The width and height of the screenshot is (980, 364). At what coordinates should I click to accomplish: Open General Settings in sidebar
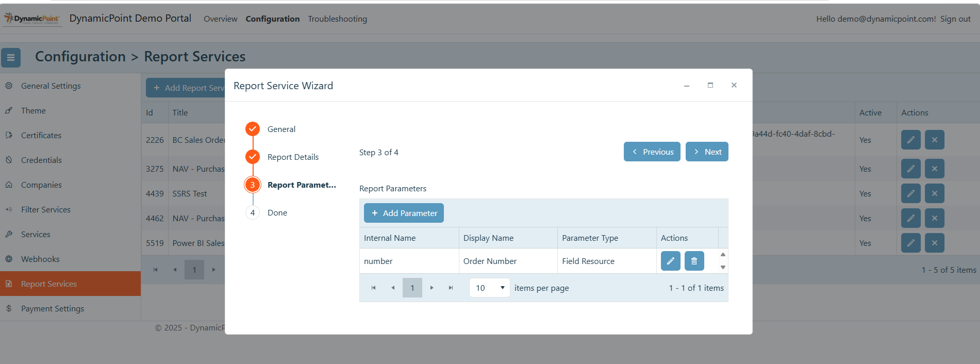(70, 86)
